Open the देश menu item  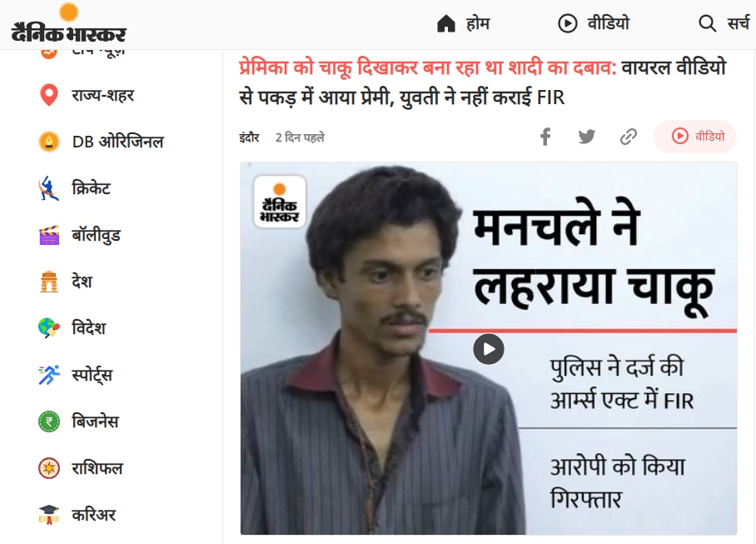82,281
